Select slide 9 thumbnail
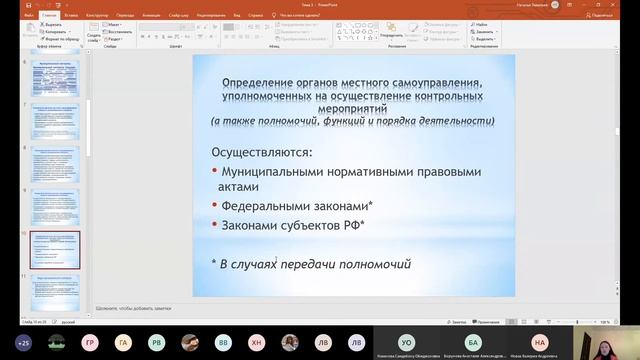 (x=55, y=207)
